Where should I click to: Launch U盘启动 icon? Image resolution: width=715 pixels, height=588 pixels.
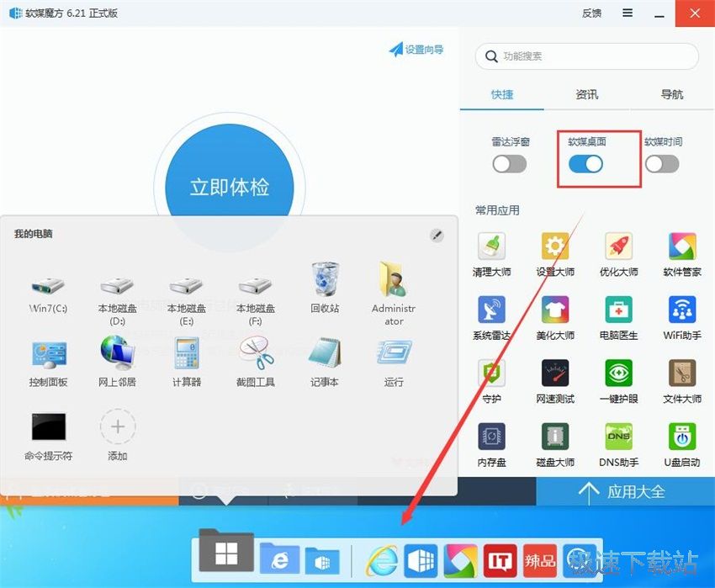[682, 437]
